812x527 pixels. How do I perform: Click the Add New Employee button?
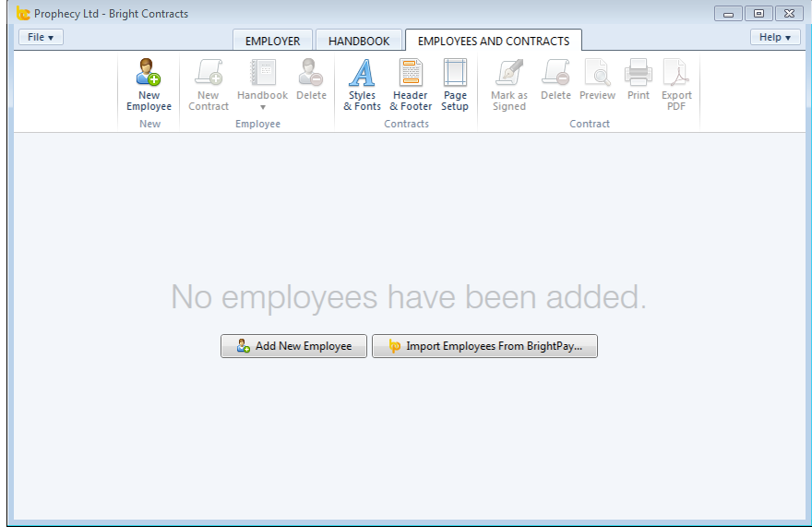pos(293,346)
